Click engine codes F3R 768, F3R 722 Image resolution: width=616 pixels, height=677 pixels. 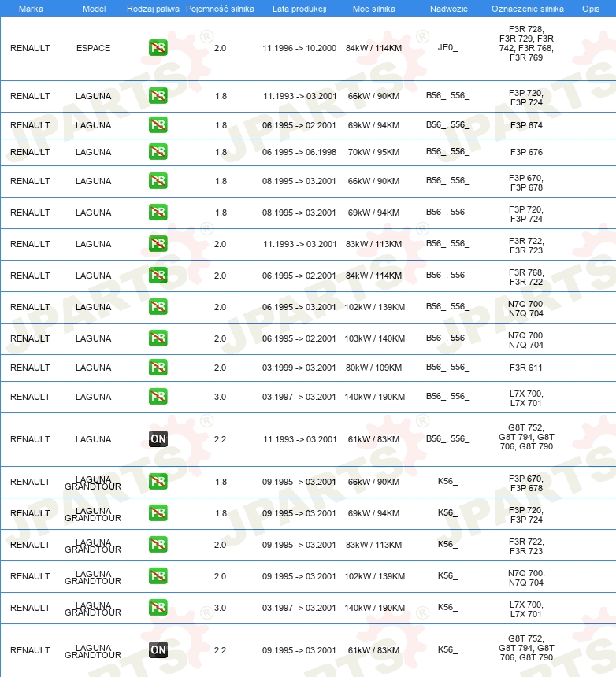(526, 277)
